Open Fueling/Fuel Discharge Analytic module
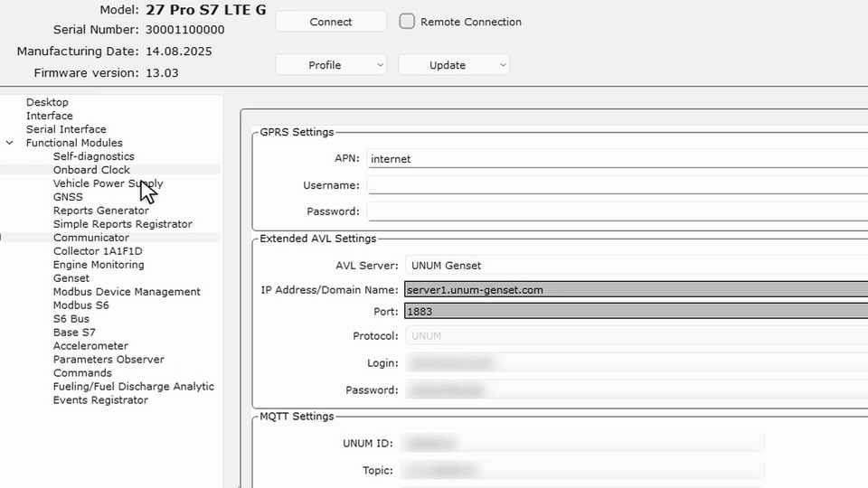Screen dimensions: 868x488 click(x=134, y=387)
